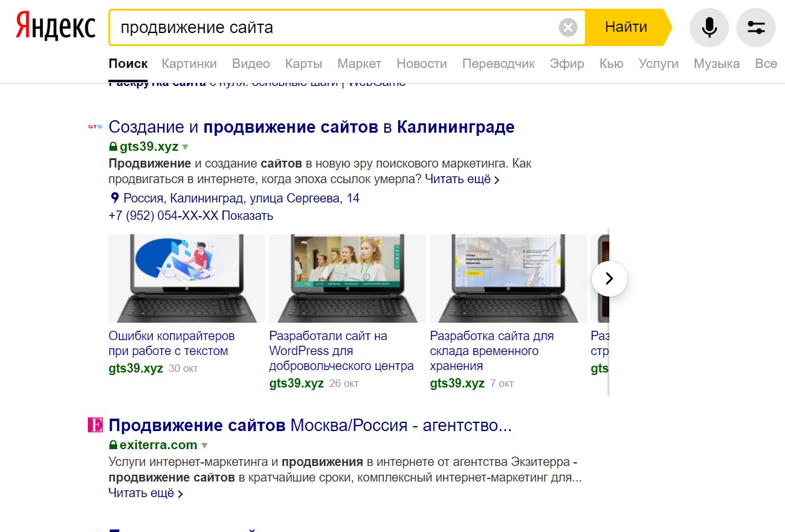Open the Карты tab
The width and height of the screenshot is (785, 532).
(x=303, y=64)
